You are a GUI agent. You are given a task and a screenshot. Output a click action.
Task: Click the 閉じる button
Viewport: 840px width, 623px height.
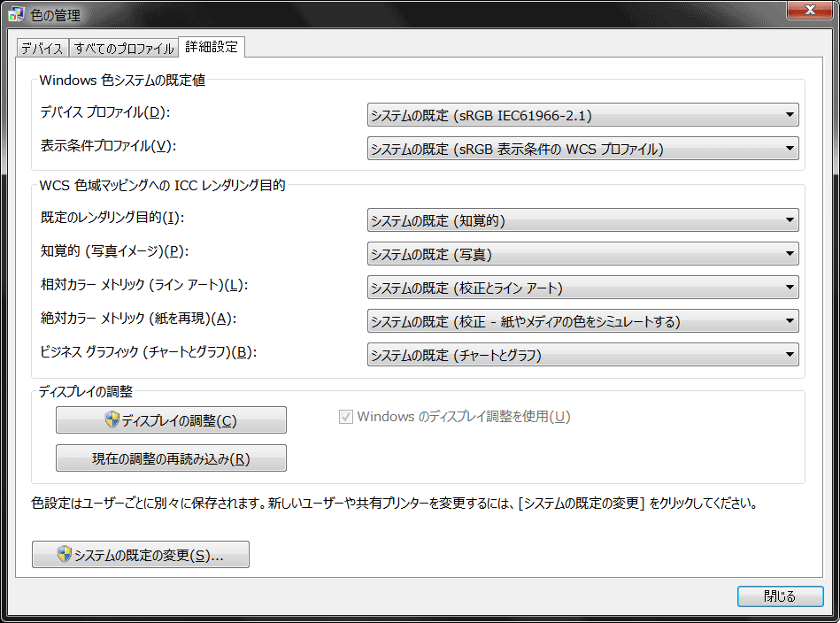780,596
